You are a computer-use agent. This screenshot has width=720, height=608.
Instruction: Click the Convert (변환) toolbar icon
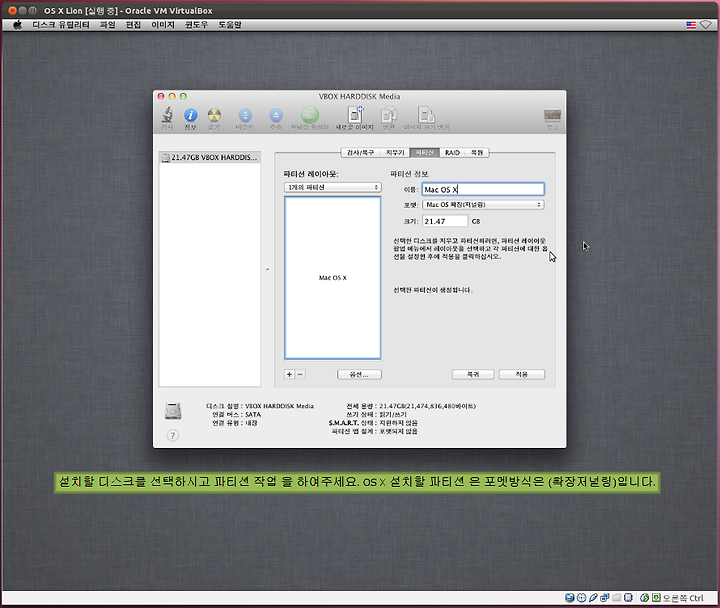tap(388, 115)
